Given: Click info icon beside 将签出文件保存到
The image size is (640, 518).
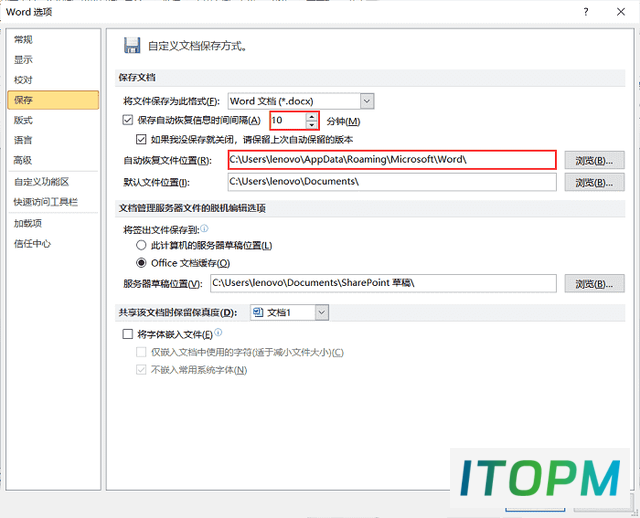Looking at the screenshot, I should coord(204,228).
